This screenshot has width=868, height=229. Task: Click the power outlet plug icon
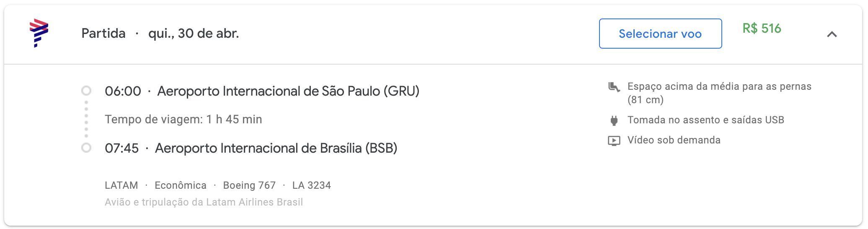[x=614, y=120]
